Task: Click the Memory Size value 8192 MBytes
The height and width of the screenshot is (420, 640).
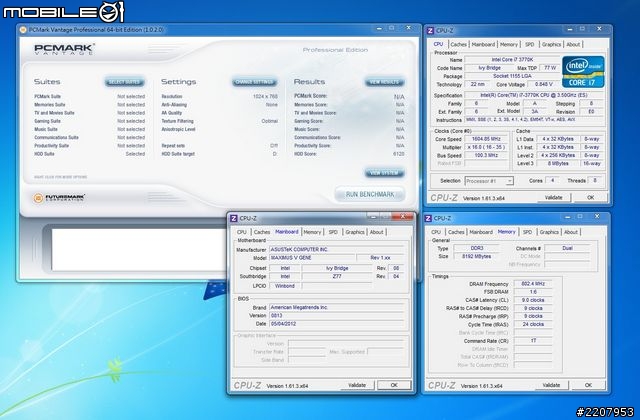Action: [477, 256]
